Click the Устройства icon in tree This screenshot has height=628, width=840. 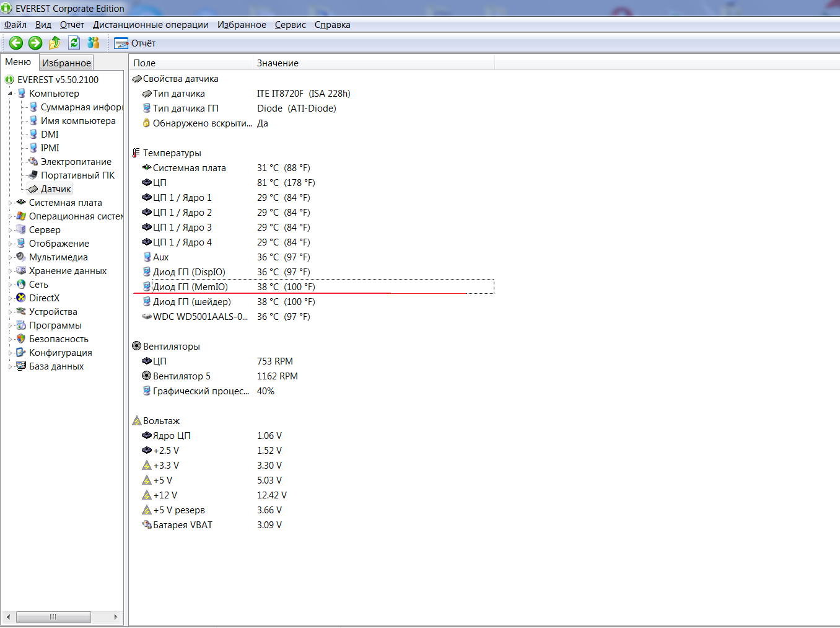coord(21,312)
